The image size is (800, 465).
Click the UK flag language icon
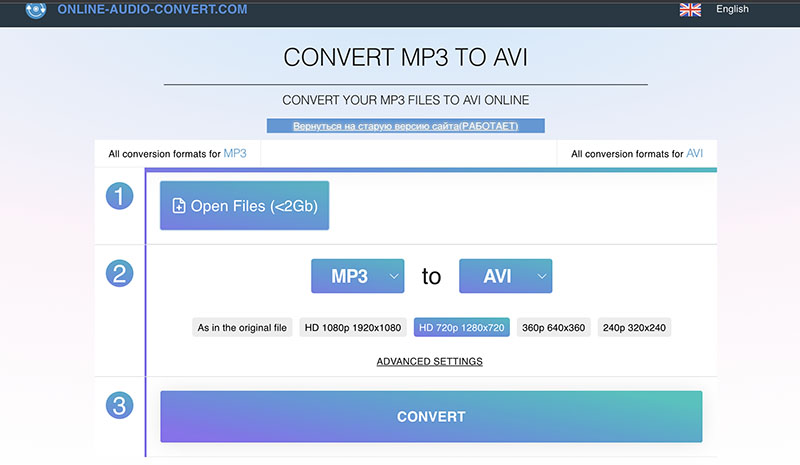click(690, 9)
